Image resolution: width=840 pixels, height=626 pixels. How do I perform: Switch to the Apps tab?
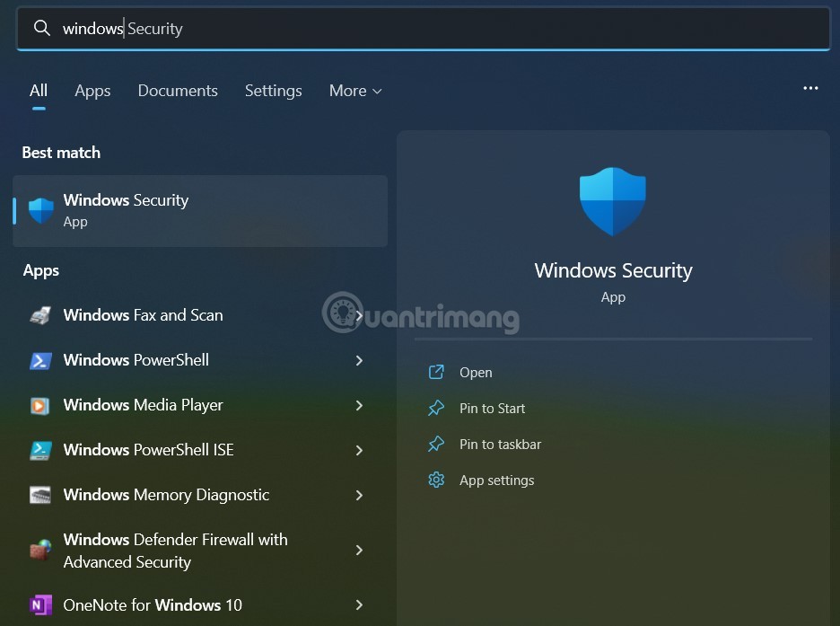click(92, 90)
